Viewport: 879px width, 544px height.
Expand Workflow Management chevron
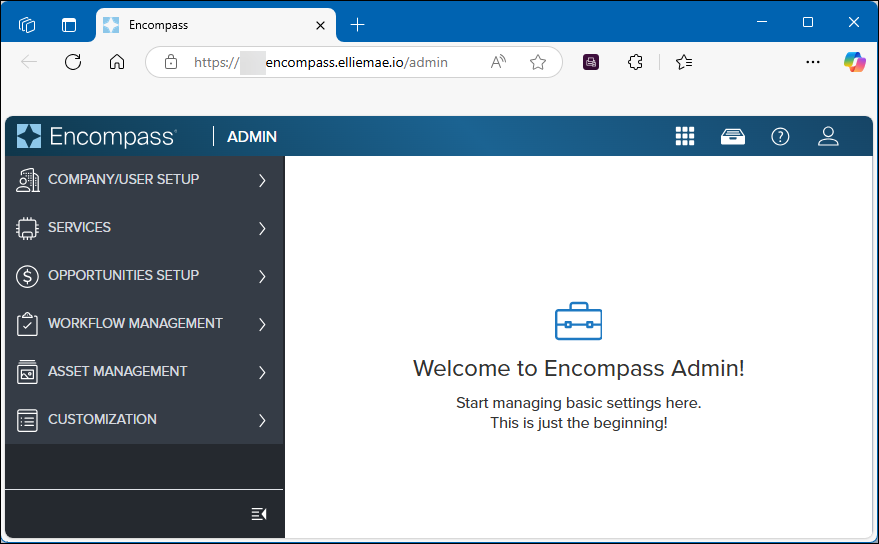[262, 325]
